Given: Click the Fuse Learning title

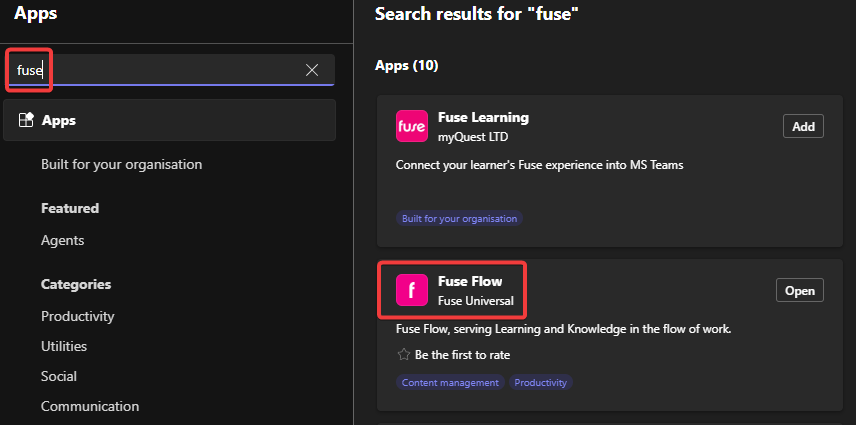Looking at the screenshot, I should pyautogui.click(x=483, y=117).
